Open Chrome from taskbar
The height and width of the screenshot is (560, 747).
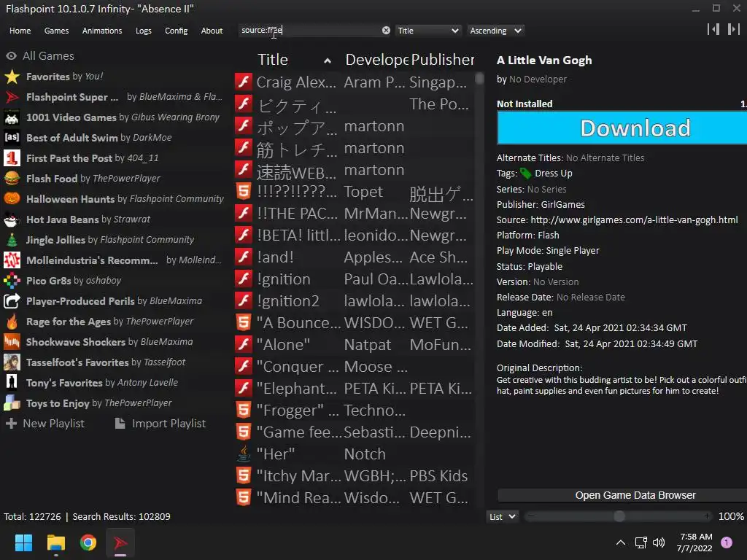point(88,542)
